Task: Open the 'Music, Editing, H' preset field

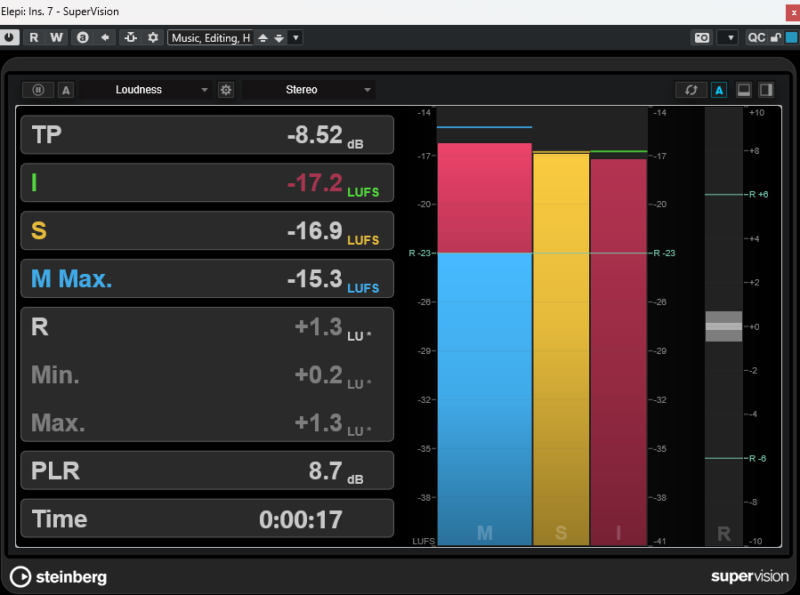Action: point(210,38)
